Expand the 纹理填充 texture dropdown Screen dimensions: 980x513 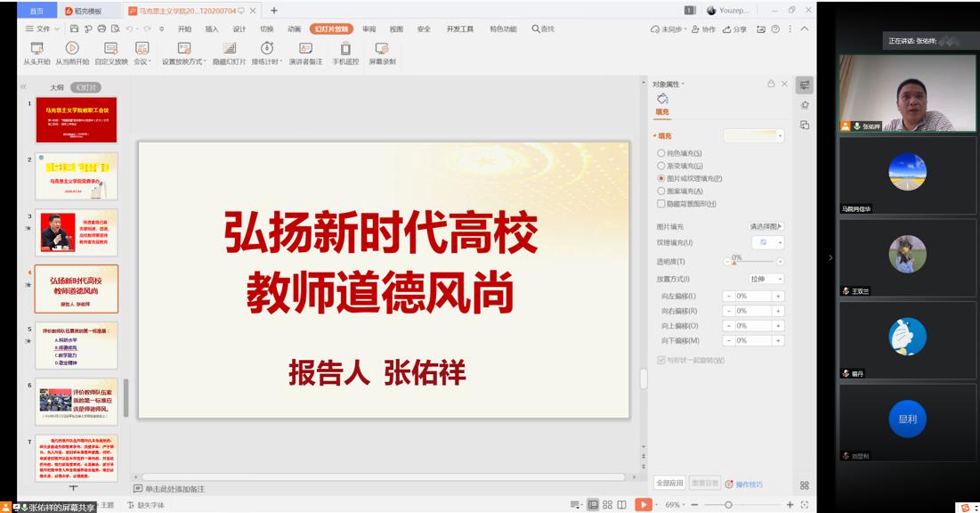coord(767,242)
